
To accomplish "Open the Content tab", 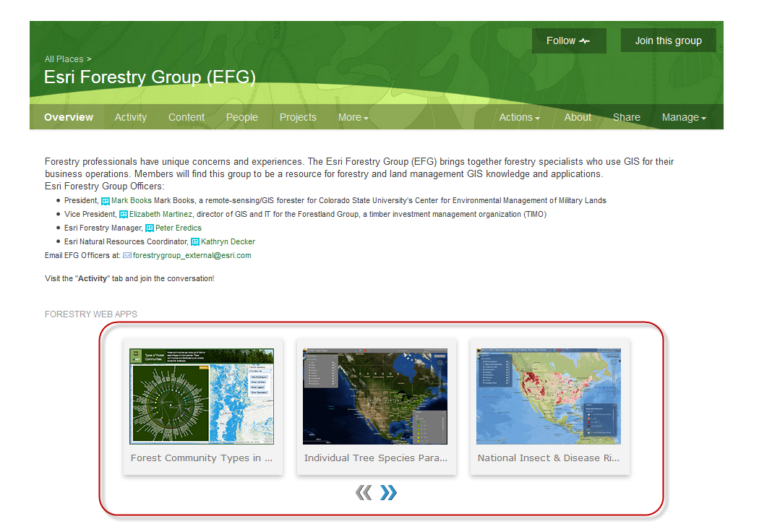I will click(186, 117).
